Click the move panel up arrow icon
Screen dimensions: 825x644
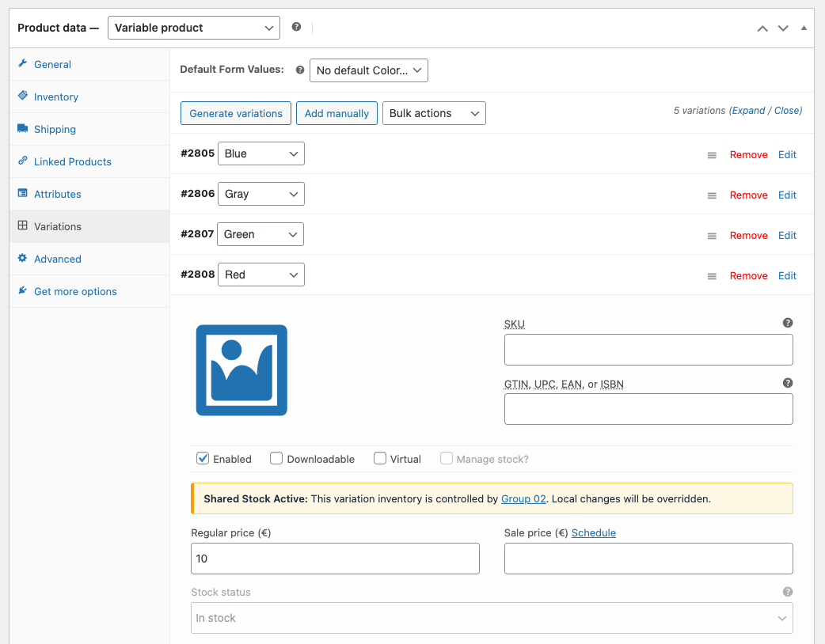pos(762,28)
